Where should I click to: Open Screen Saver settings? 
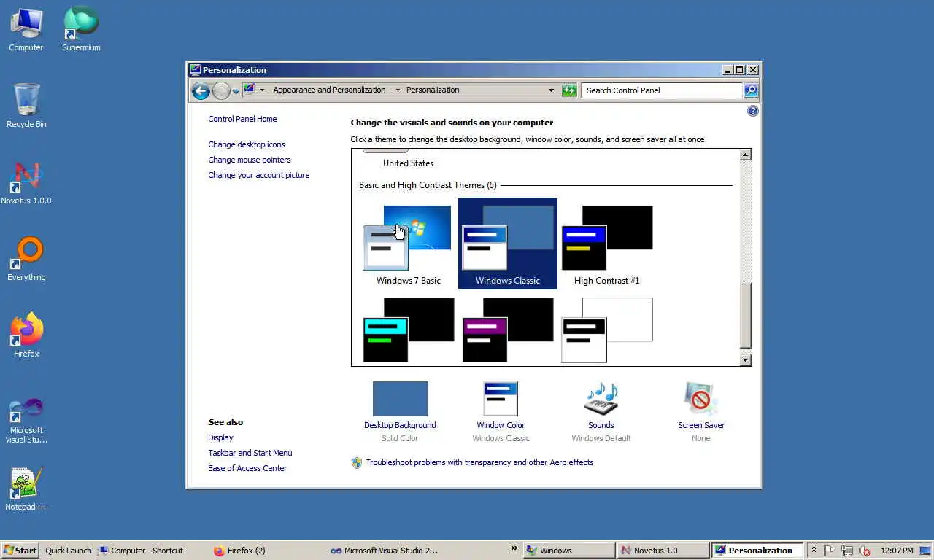click(x=701, y=412)
